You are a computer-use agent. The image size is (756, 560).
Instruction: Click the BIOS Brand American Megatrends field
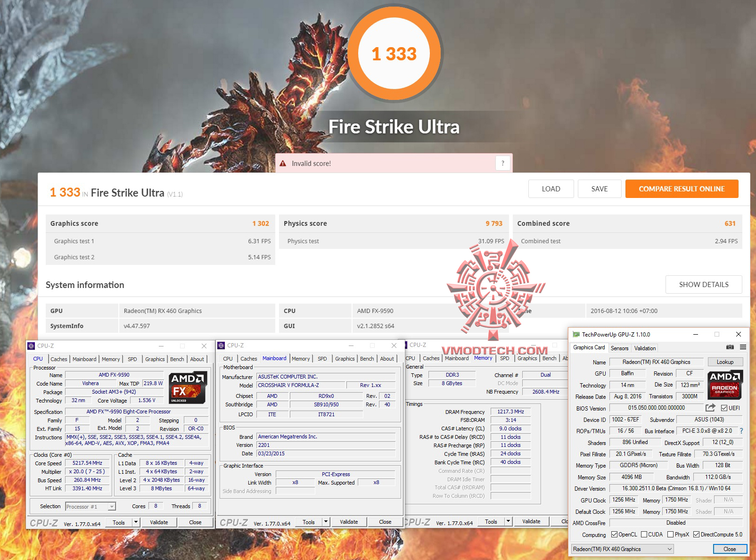(326, 436)
